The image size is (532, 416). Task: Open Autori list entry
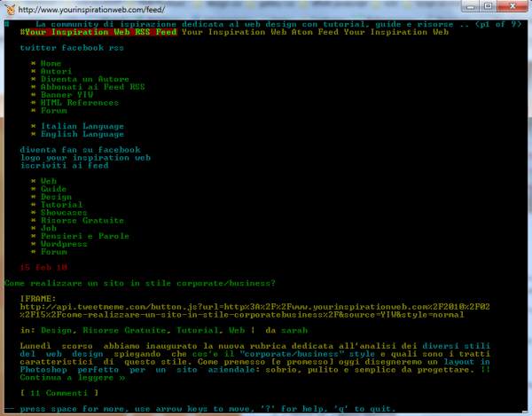pos(57,71)
